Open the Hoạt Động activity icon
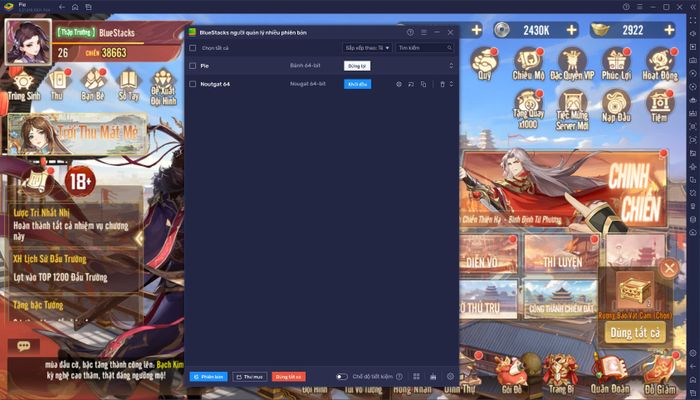Viewport: 700px width, 400px height. (x=660, y=64)
